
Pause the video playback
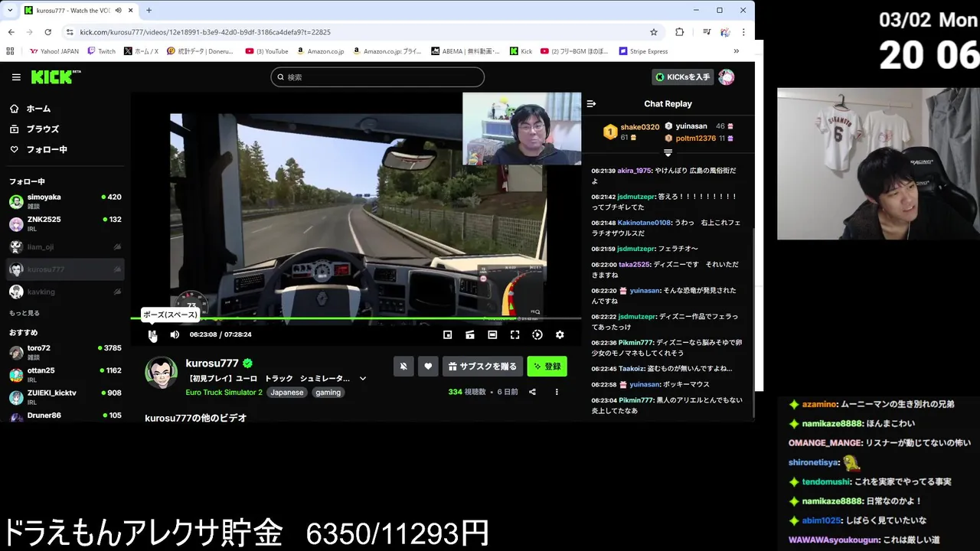152,334
